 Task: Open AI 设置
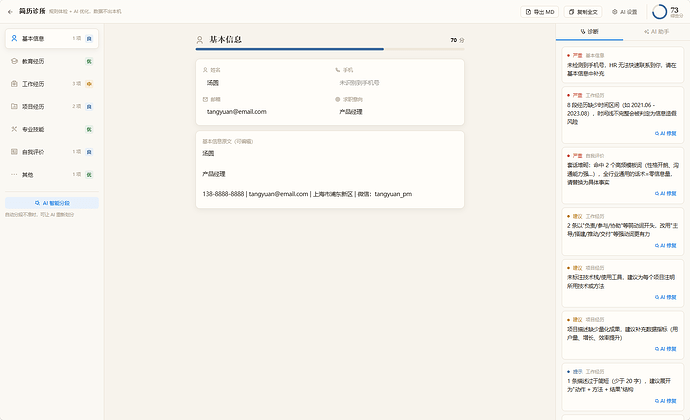coord(625,12)
